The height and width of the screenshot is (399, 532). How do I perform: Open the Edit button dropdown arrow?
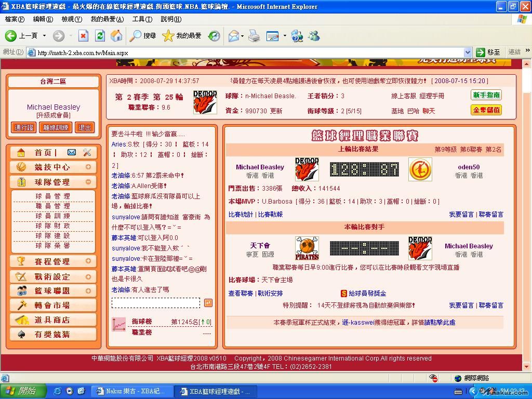(285, 36)
